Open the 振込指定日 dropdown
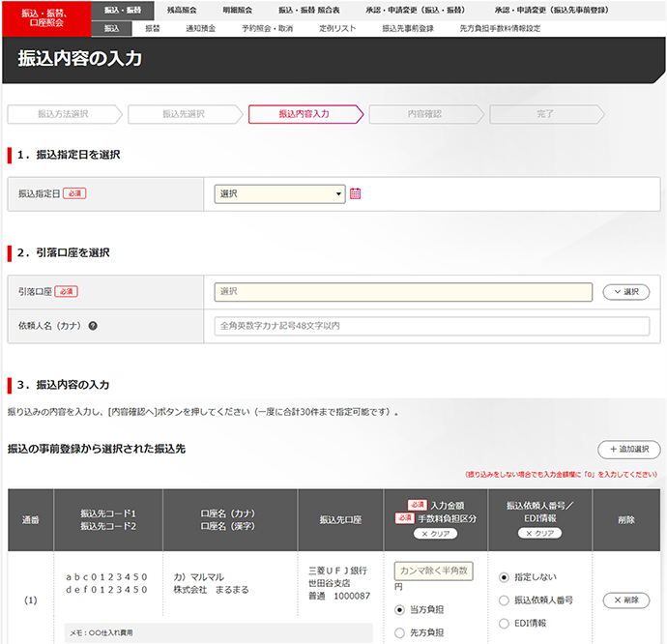667x644 pixels. coord(279,193)
